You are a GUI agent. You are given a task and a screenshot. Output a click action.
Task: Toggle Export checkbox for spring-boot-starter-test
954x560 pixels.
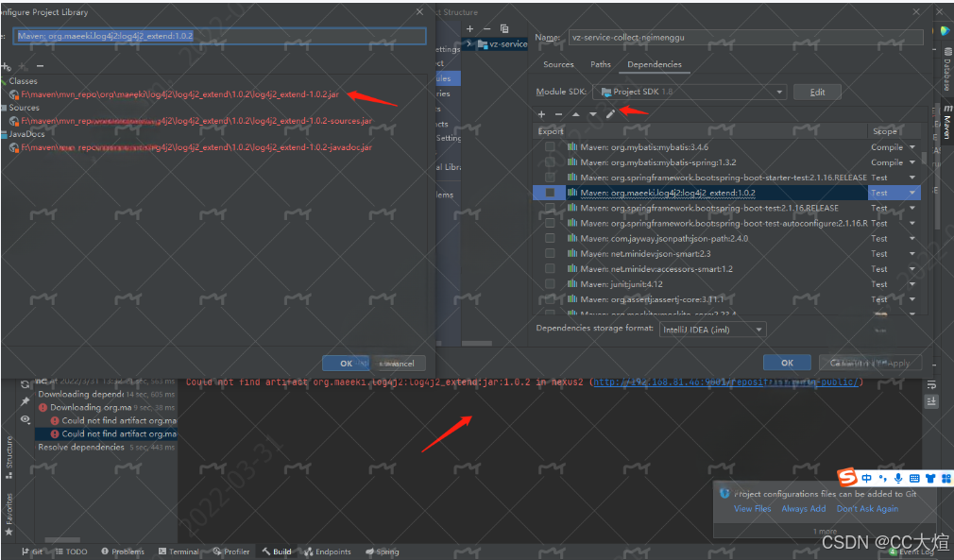pos(550,178)
